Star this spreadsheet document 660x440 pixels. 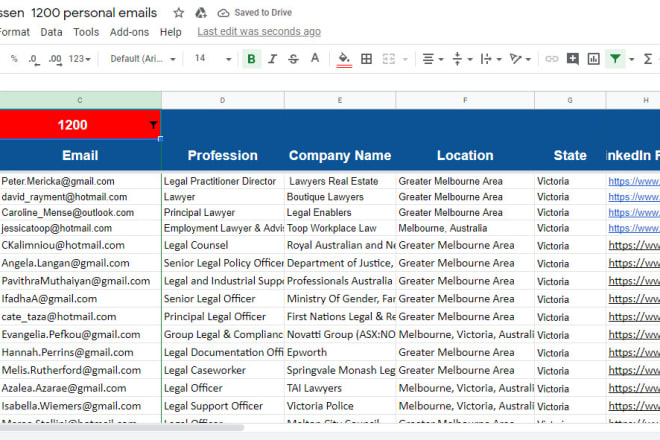point(178,13)
